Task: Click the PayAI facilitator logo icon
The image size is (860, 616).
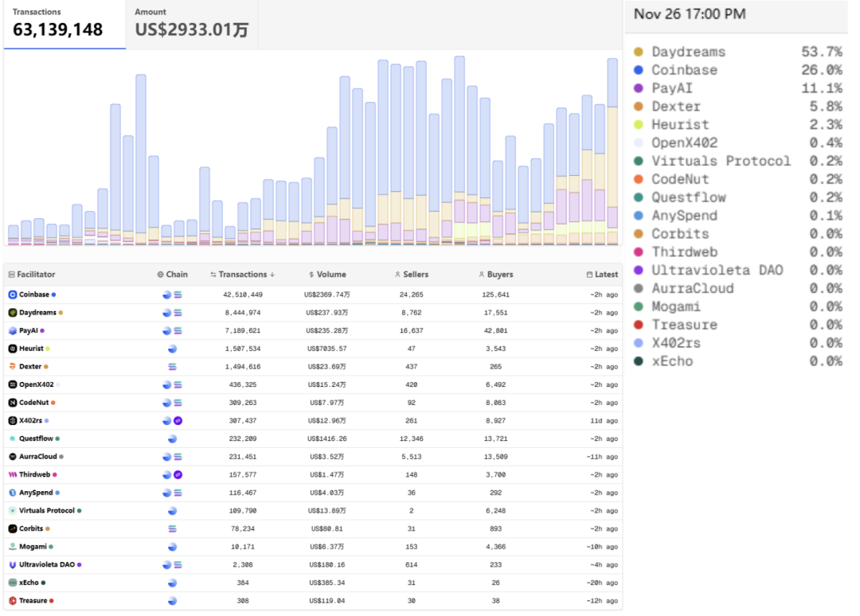Action: (x=13, y=330)
